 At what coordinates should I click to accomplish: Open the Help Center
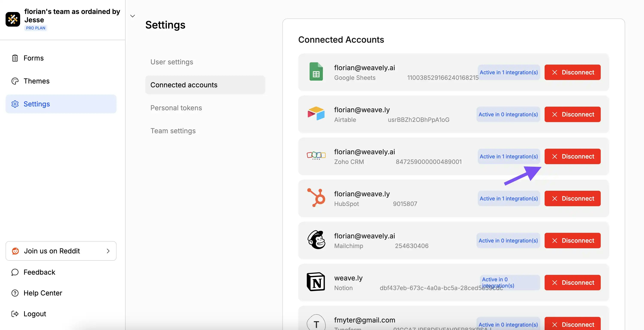(x=43, y=293)
